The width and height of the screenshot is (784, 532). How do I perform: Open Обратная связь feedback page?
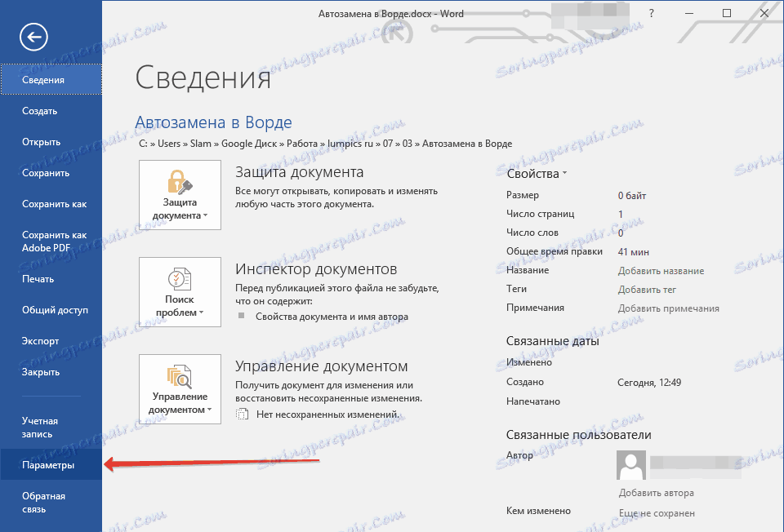pos(51,503)
